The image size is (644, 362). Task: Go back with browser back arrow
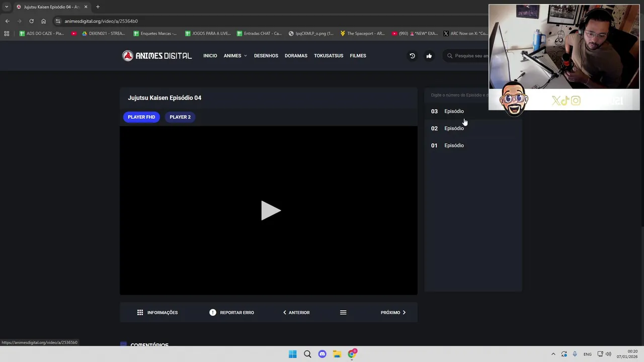click(x=7, y=21)
